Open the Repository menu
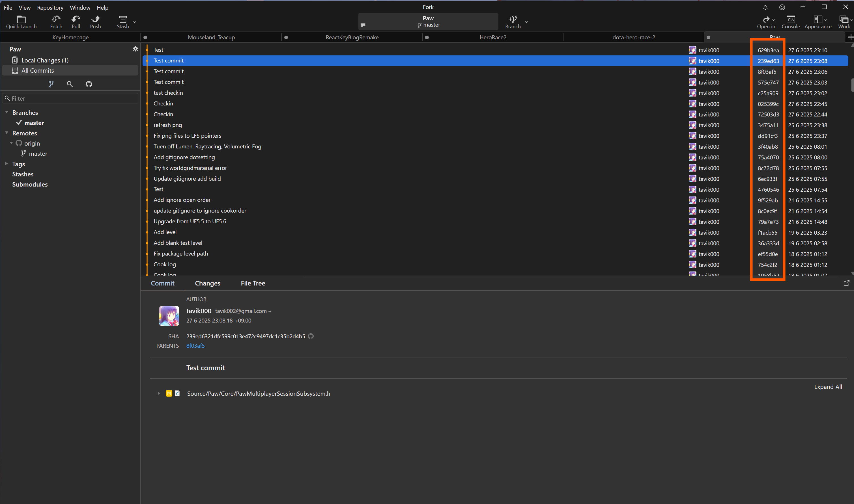Viewport: 854px width, 504px height. point(50,7)
